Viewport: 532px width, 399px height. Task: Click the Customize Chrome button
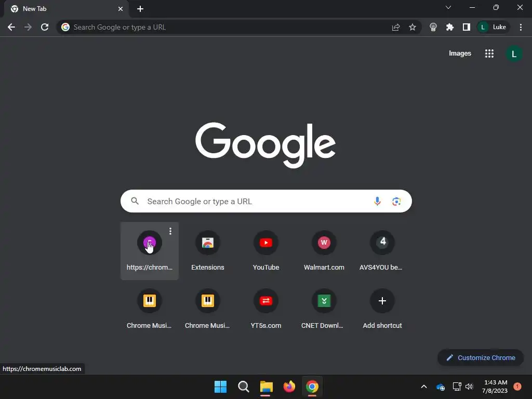click(481, 357)
